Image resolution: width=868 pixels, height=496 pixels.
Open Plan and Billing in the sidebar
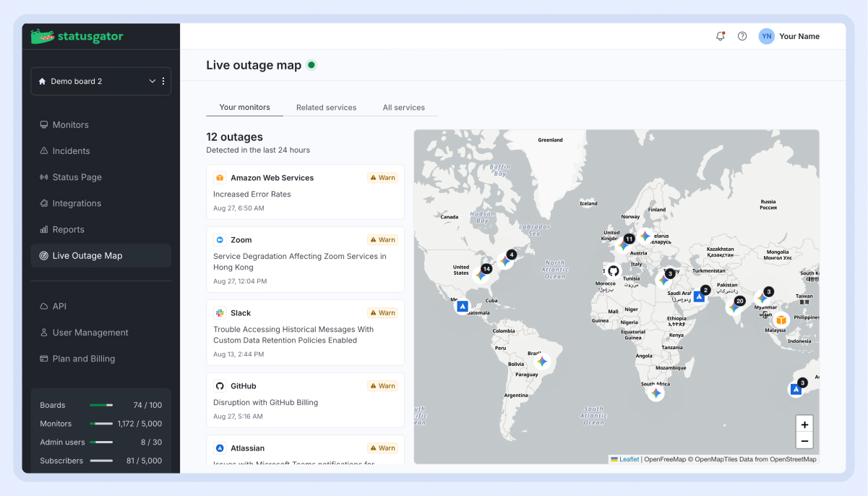click(x=101, y=359)
